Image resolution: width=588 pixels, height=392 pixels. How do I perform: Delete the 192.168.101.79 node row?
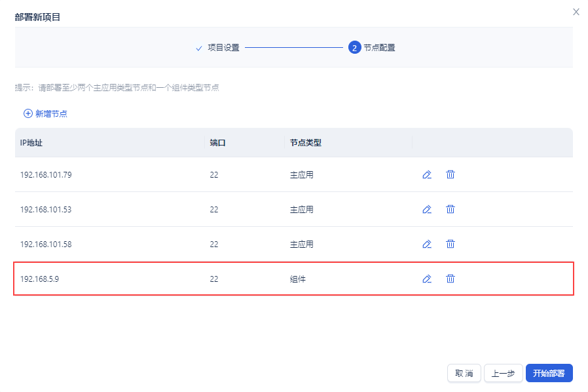click(450, 174)
